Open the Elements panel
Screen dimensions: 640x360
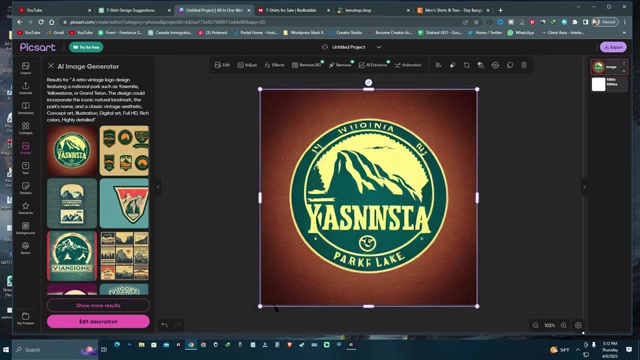click(25, 208)
